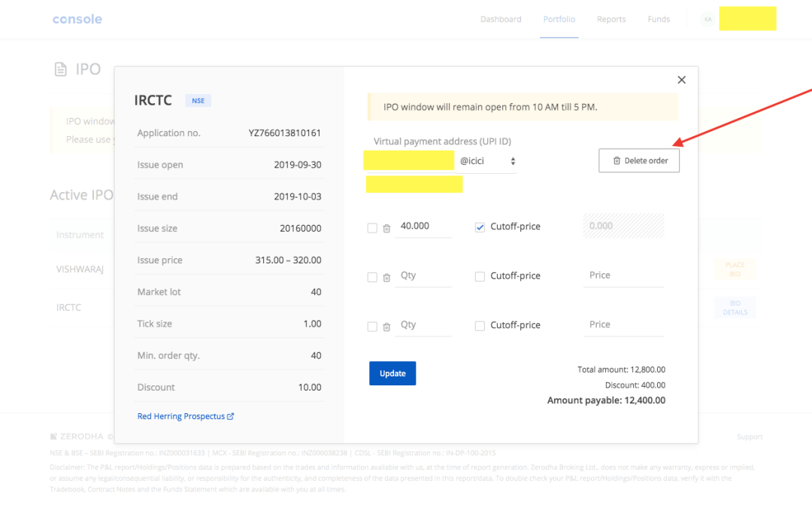Click the Zerodha logo in footer
The width and height of the screenshot is (812, 508).
77,437
